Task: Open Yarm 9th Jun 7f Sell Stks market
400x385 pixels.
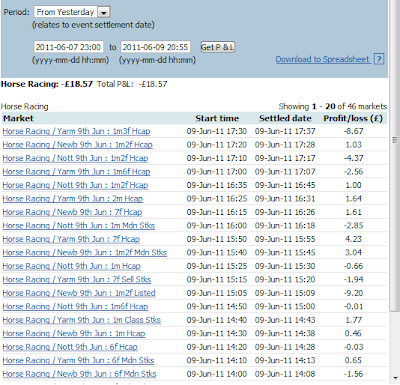Action: (77, 280)
